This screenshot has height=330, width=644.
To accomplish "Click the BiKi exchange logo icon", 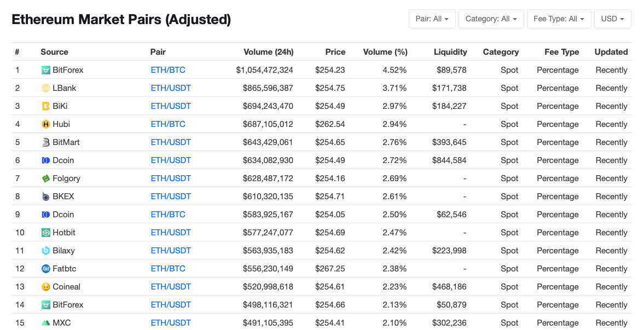I will pyautogui.click(x=46, y=106).
